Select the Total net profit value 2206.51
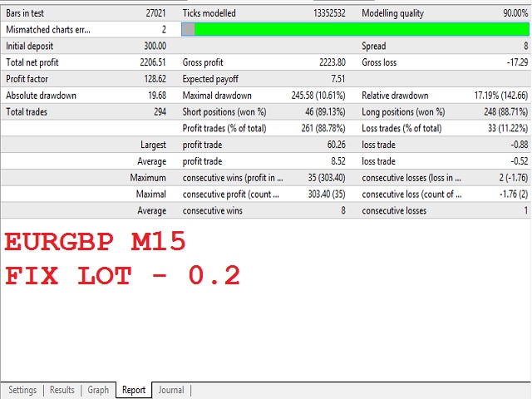Screen dimensions: 532x399 [x=150, y=62]
